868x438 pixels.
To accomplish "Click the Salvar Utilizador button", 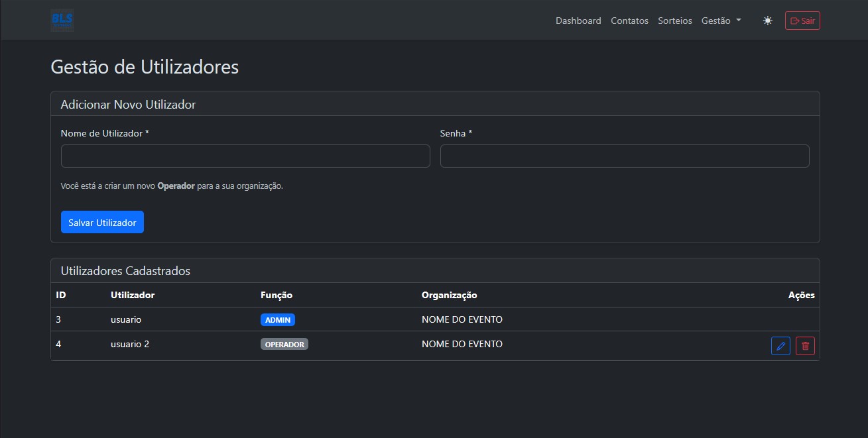I will click(x=102, y=223).
